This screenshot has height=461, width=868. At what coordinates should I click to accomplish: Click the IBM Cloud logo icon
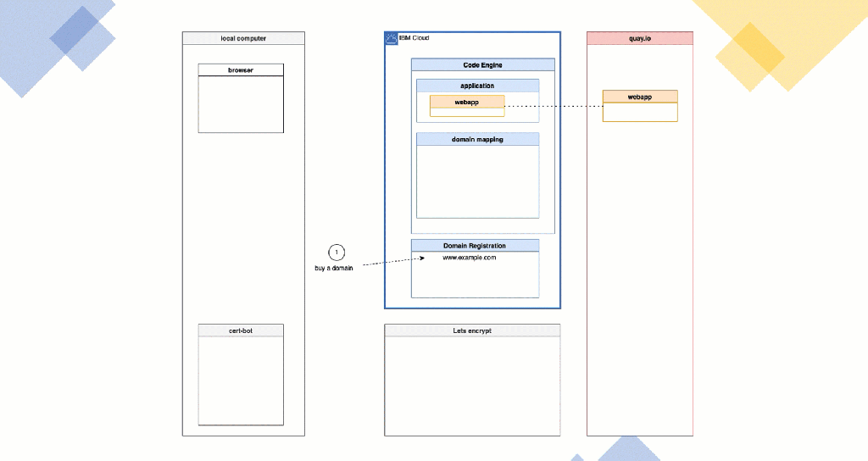(x=391, y=38)
